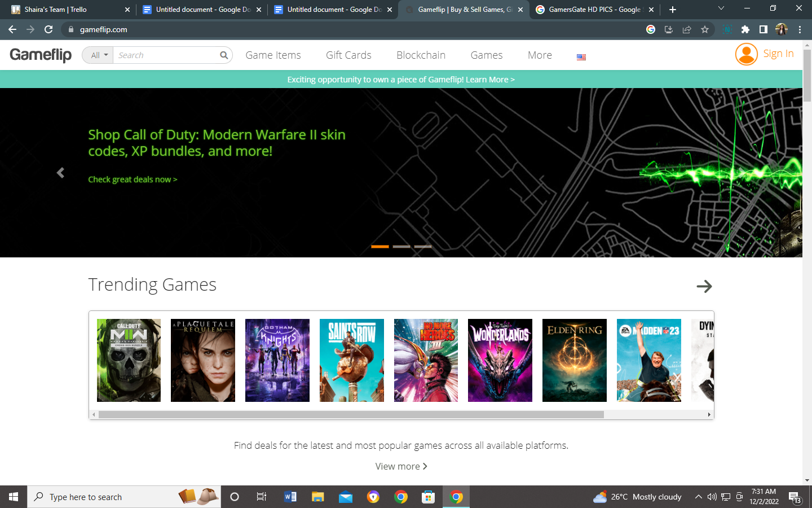
Task: Open the notifications center icon
Action: pyautogui.click(x=795, y=497)
